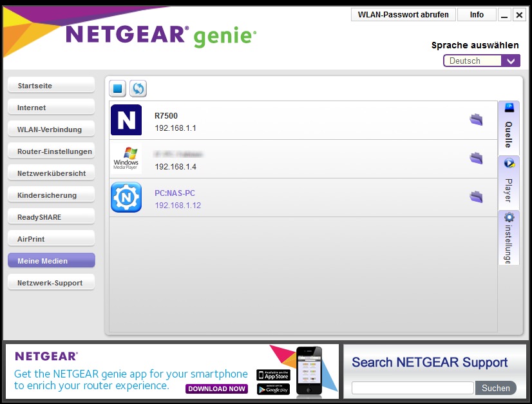Open Kindersicherung section
This screenshot has height=404, width=532.
pos(52,195)
